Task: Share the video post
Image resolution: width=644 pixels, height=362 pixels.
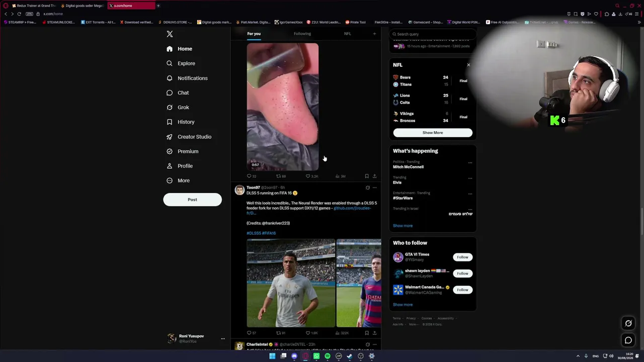Action: click(374, 176)
